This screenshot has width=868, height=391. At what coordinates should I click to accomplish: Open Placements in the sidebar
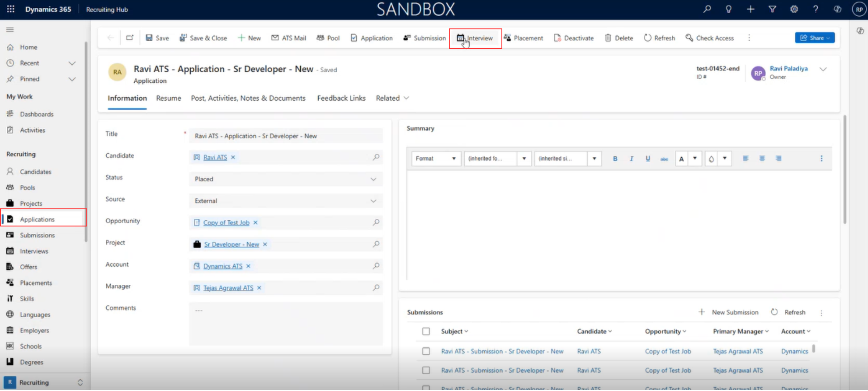pyautogui.click(x=36, y=283)
